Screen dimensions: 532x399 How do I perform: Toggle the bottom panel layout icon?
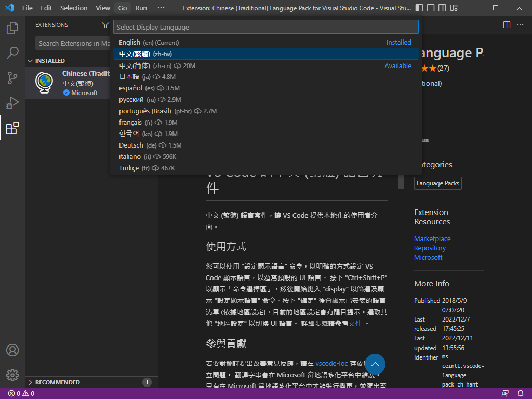[431, 8]
